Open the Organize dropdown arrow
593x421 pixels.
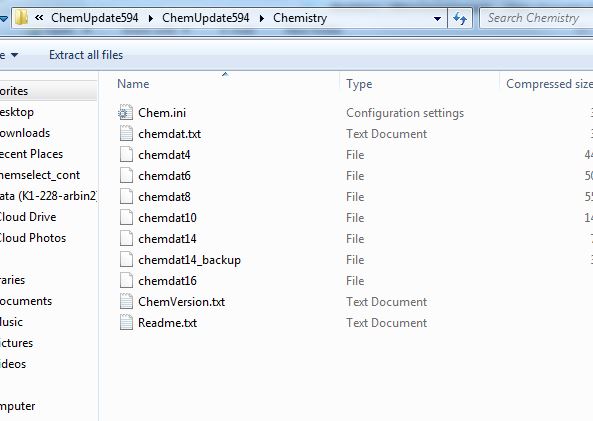point(14,55)
